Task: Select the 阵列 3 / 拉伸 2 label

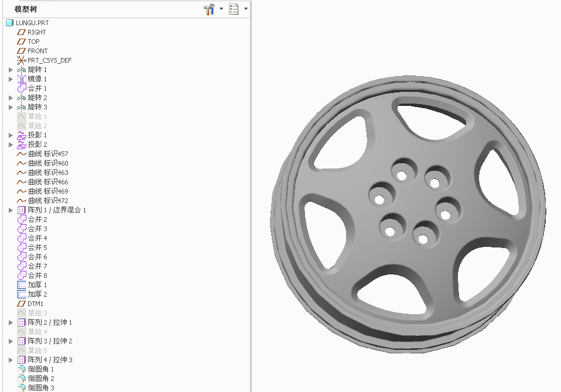Action: (x=50, y=341)
